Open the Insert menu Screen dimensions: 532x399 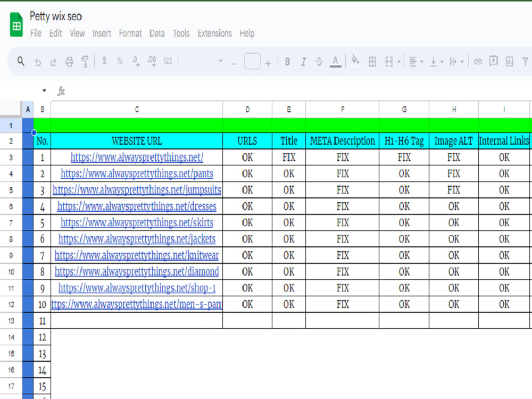[102, 33]
